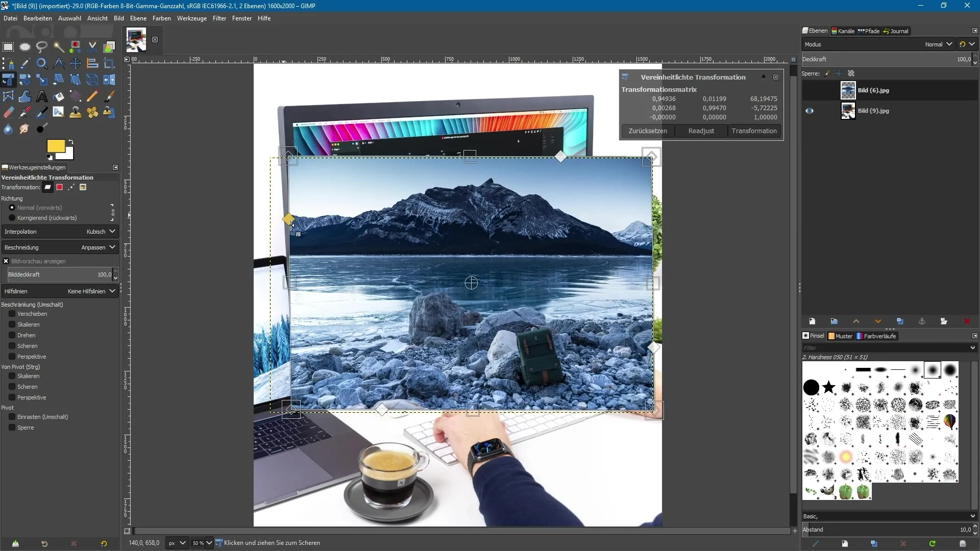The image size is (980, 551).
Task: Close the Vereinheitlichte Transformation dialog
Action: (x=776, y=77)
